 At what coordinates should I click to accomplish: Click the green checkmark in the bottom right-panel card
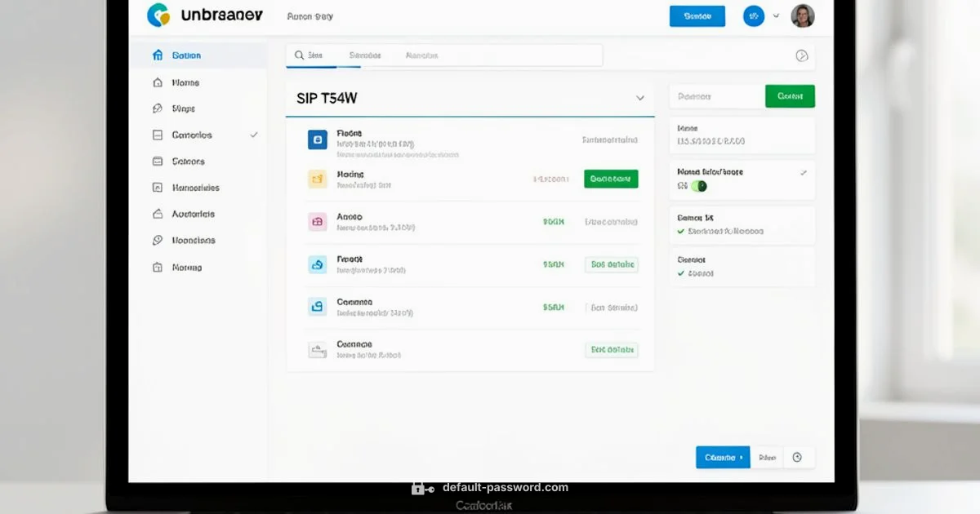[x=681, y=274]
